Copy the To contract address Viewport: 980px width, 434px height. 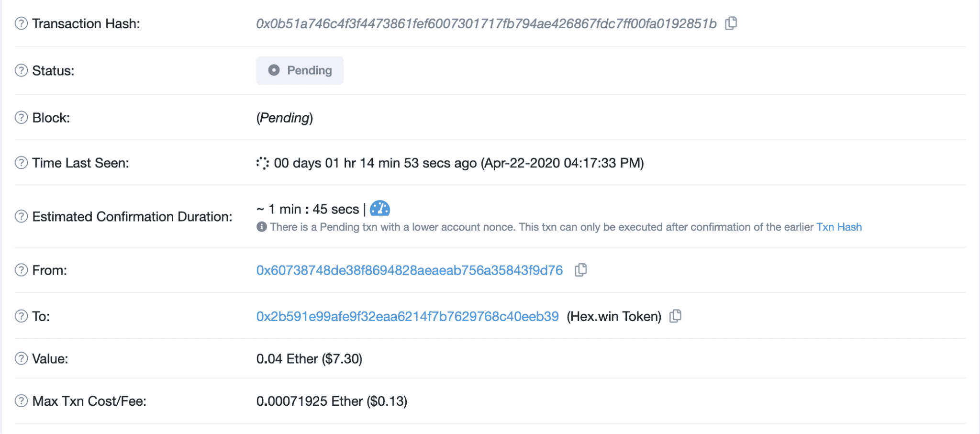click(675, 316)
